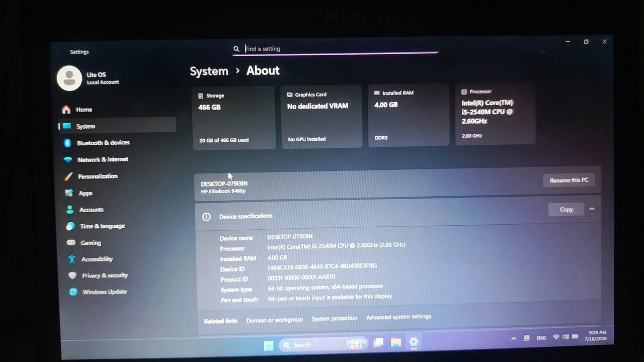Click the Accessibility figure icon

[72, 259]
